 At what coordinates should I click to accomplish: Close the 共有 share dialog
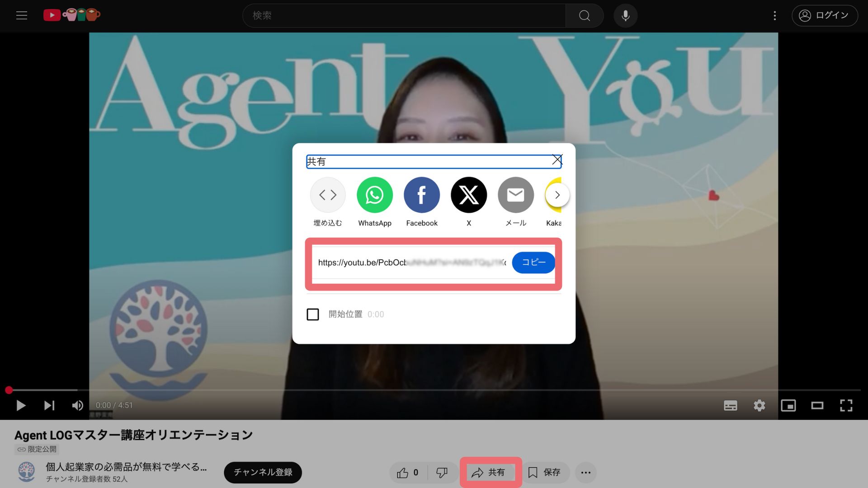pyautogui.click(x=557, y=160)
